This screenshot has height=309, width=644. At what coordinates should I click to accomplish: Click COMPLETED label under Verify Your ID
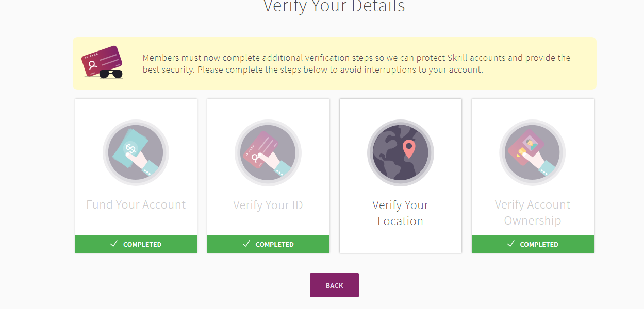coord(274,245)
